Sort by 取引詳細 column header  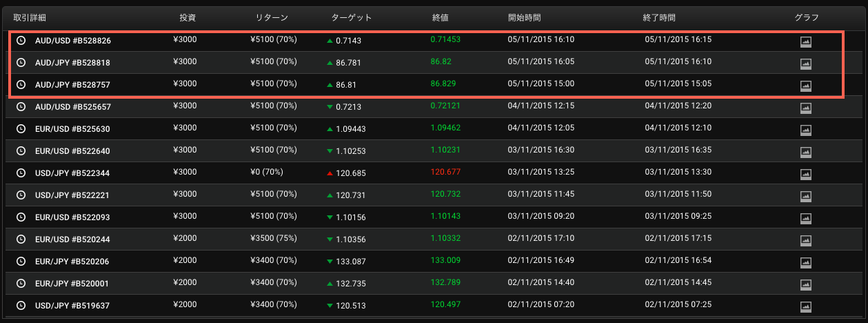point(30,17)
